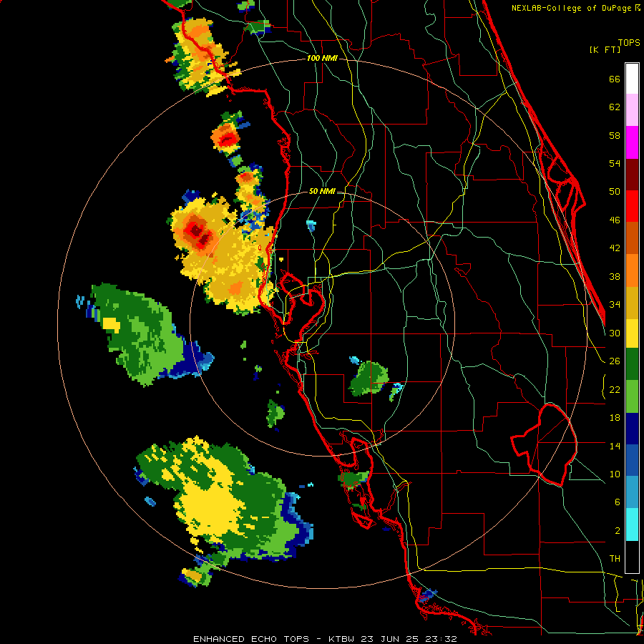The width and height of the screenshot is (644, 644).
Task: Click the 30 legend value
Action: click(615, 333)
